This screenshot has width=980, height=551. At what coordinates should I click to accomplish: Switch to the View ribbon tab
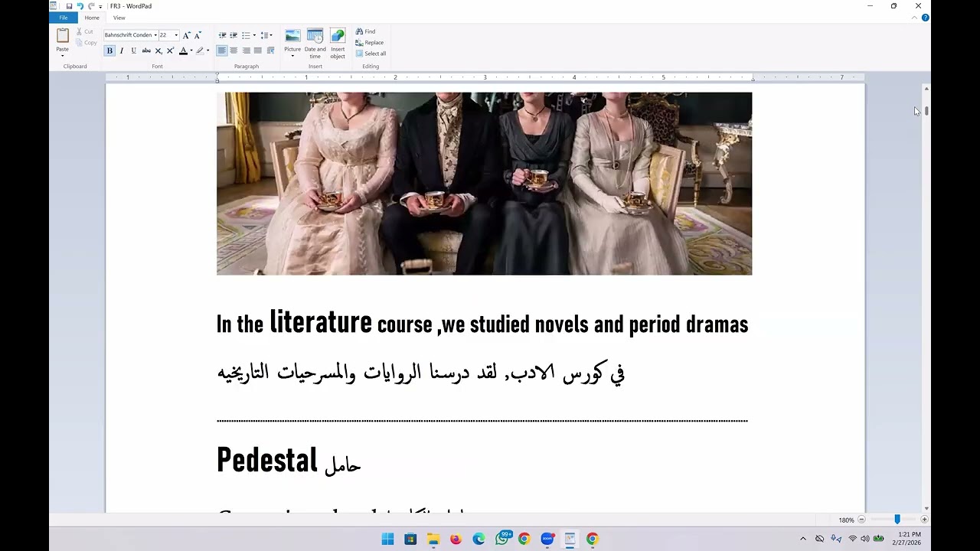[119, 18]
